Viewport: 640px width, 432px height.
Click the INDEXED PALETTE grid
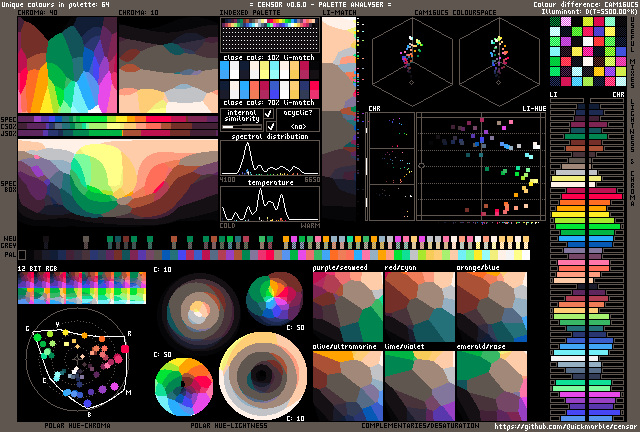[x=270, y=34]
